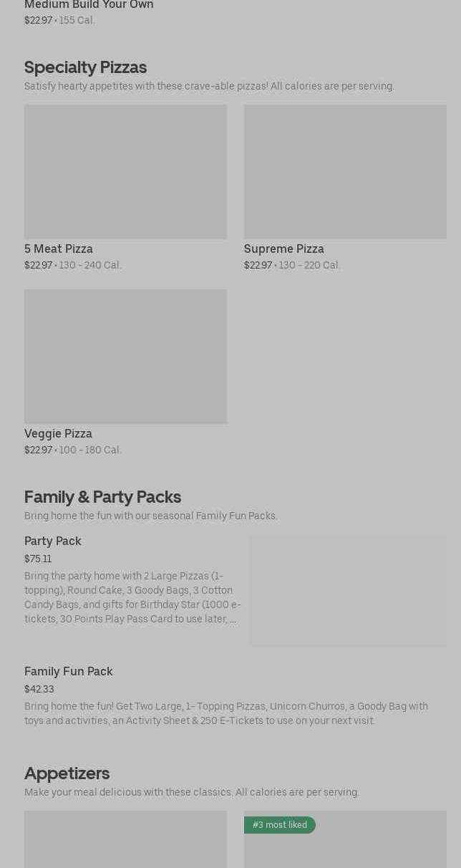Open the Medium Build Your Own item
Viewport: 461px width, 868px height.
point(89,5)
